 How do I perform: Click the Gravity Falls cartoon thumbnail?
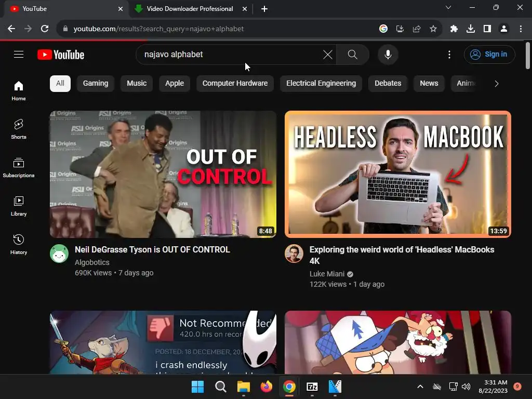(x=397, y=342)
